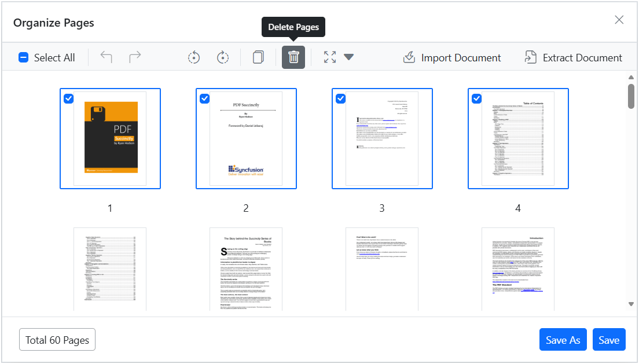Click the vertical scrollbar thumb

point(631,96)
